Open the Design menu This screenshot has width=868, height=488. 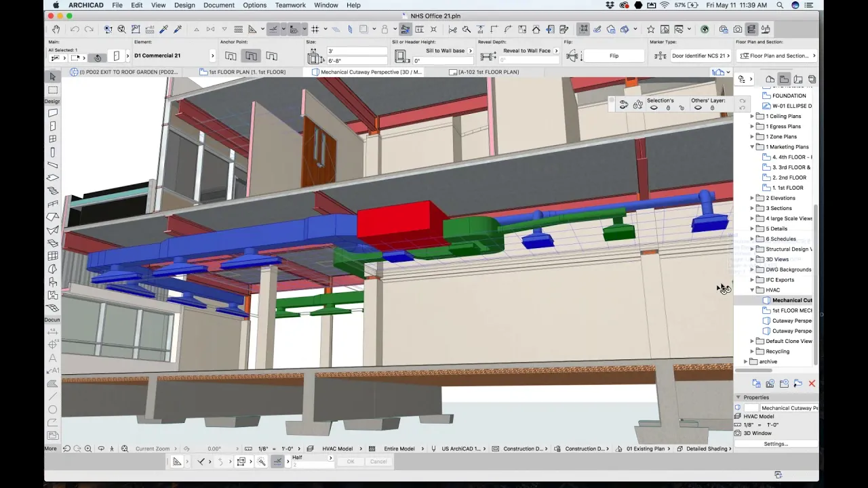[x=184, y=5]
